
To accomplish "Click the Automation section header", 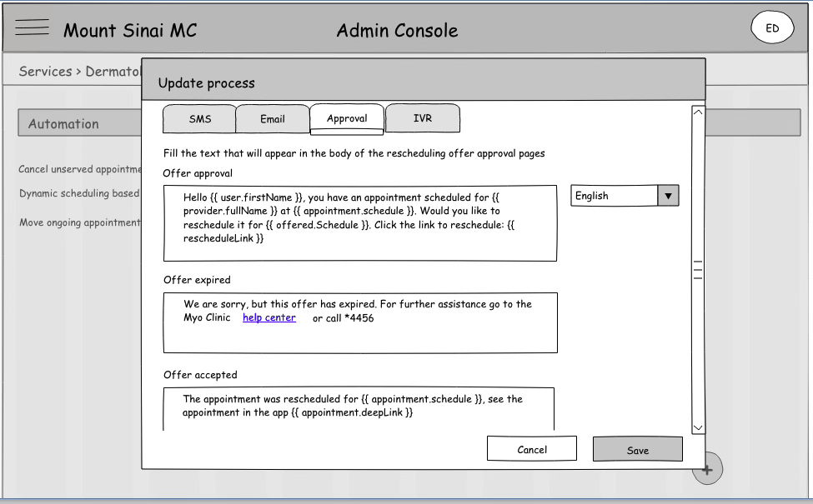I will click(80, 122).
